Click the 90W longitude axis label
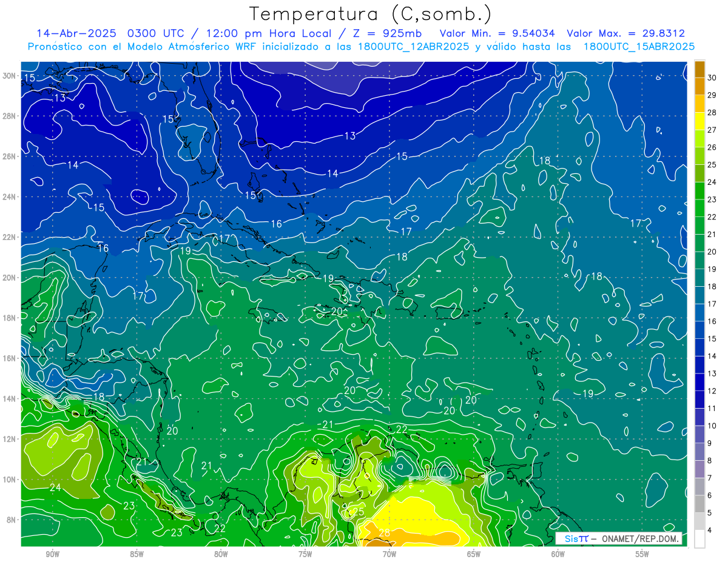This screenshot has width=728, height=562. pyautogui.click(x=52, y=554)
